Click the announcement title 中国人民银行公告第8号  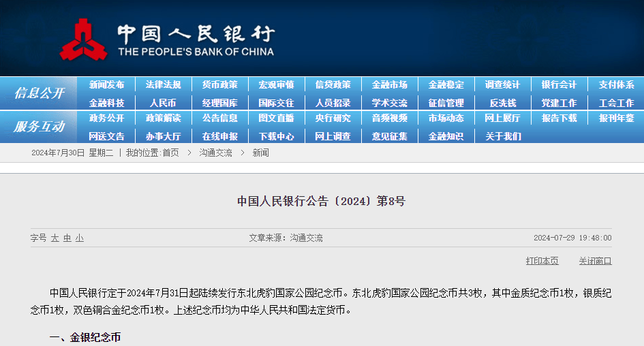(x=321, y=201)
